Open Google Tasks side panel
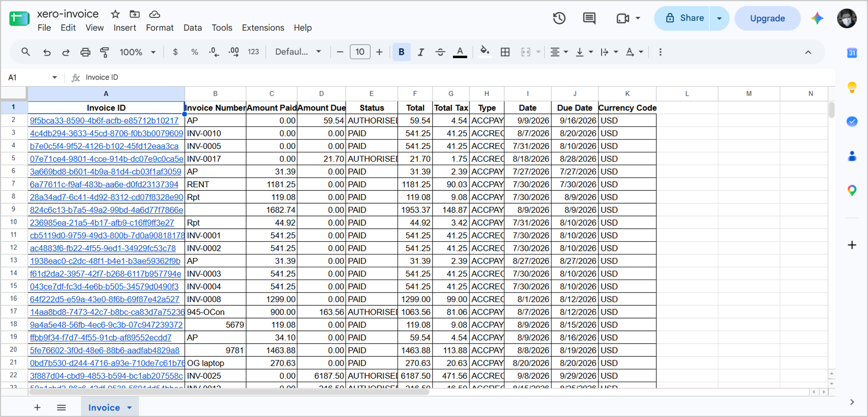 tap(852, 121)
